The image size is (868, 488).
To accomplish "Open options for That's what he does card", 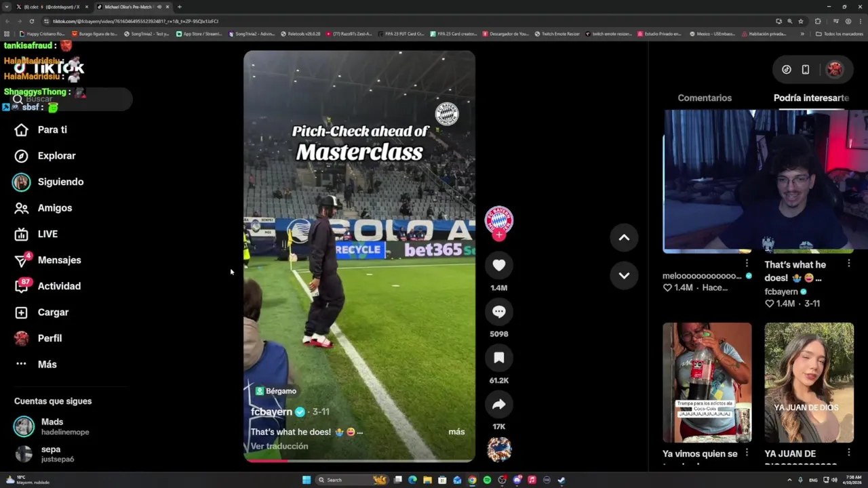I will click(848, 263).
